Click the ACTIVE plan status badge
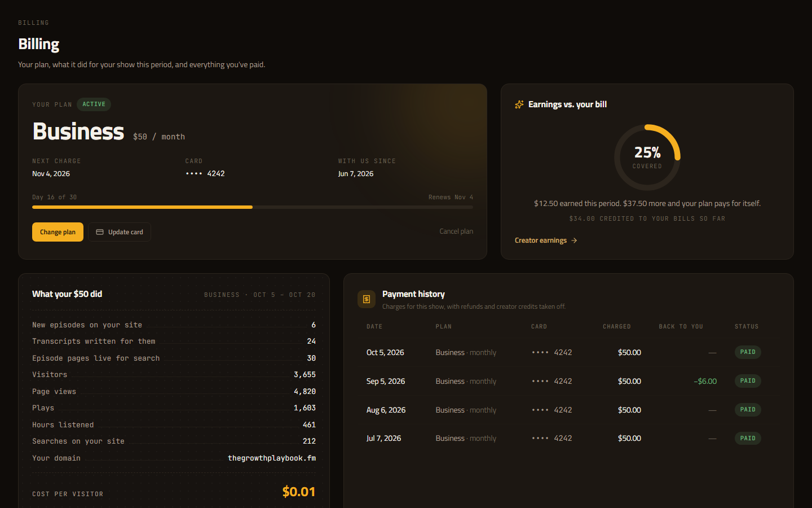Viewport: 812px width, 508px height. [x=94, y=104]
